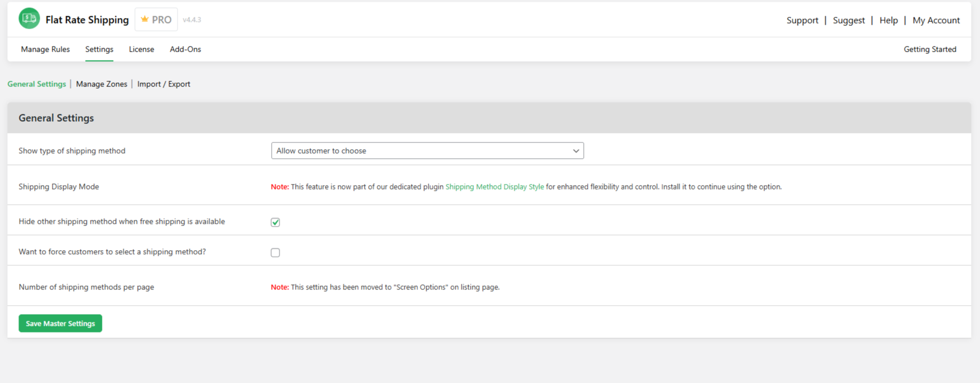Enable force customers to select shipping method
The height and width of the screenshot is (383, 980).
275,252
